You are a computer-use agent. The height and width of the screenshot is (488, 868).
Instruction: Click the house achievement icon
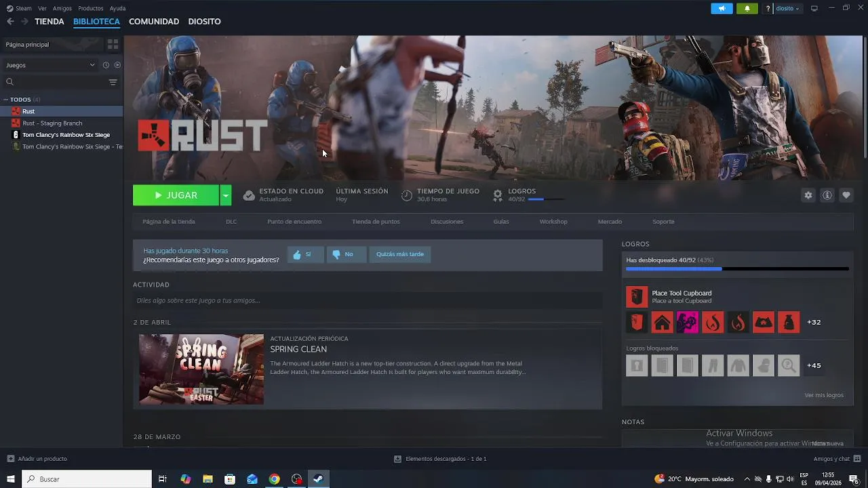point(662,322)
